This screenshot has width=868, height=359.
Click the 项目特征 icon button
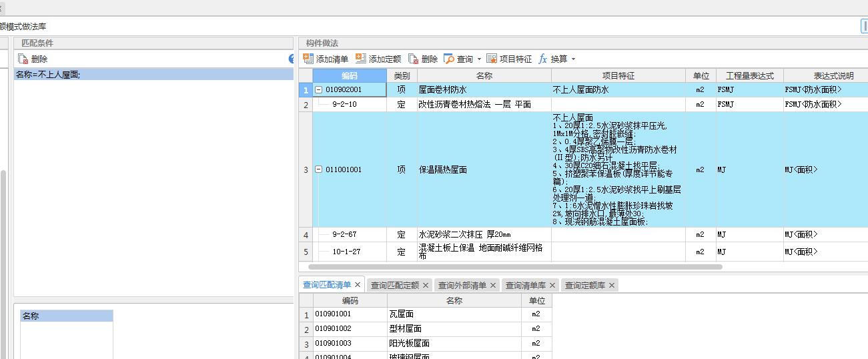[x=492, y=59]
